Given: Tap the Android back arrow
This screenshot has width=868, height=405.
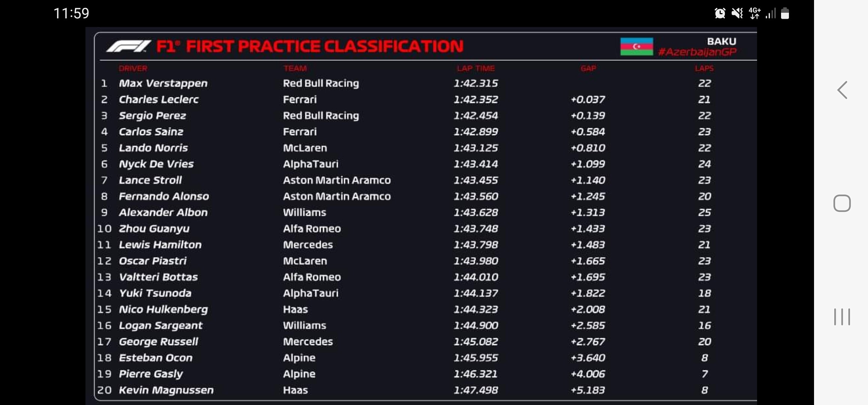Looking at the screenshot, I should click(842, 90).
